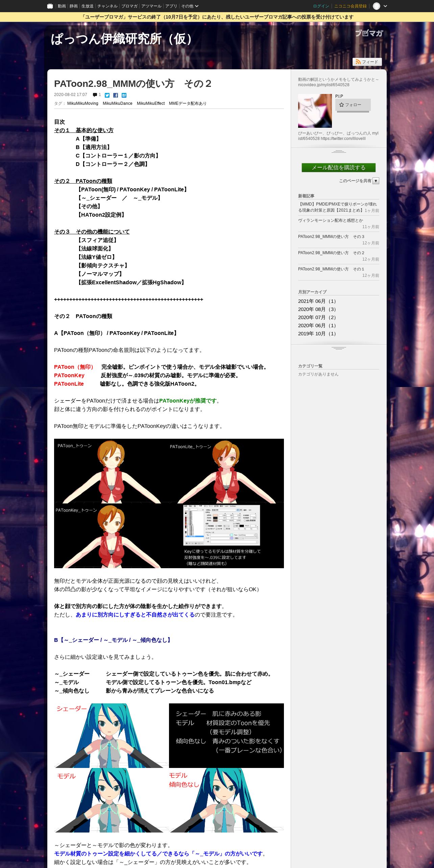Viewport: 434px width, 868px height.
Task: Open the ブロマガ logo in header
Action: pos(369,33)
